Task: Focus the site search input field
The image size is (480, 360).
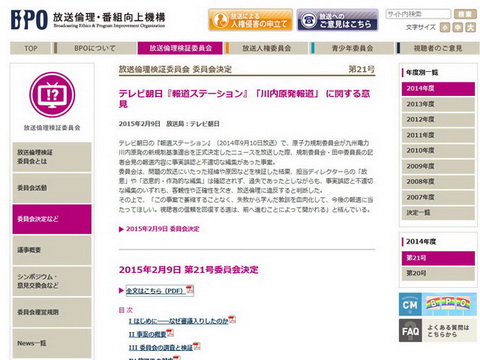Action: click(x=418, y=14)
